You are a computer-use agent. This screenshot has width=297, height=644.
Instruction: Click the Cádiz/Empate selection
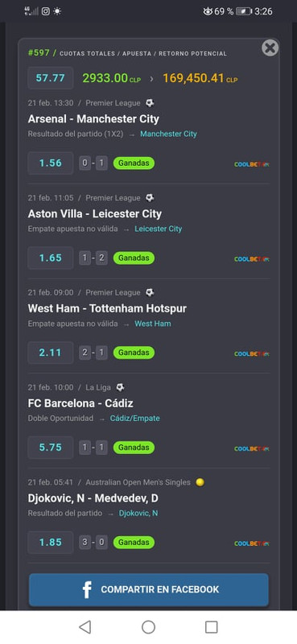(134, 419)
